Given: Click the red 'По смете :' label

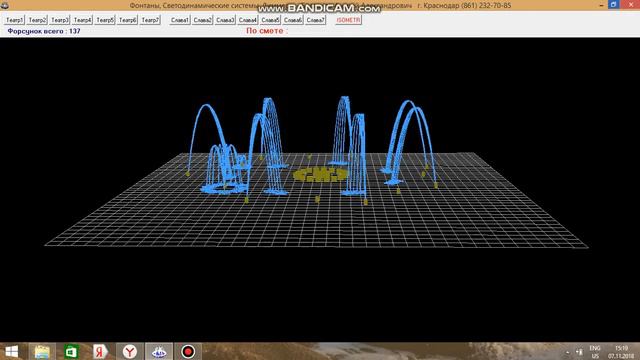Looking at the screenshot, I should [x=267, y=31].
